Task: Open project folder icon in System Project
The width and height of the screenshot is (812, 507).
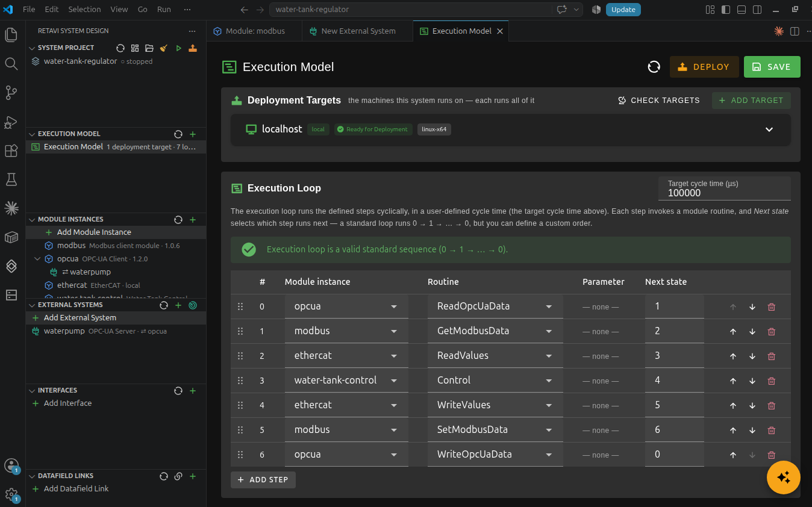Action: tap(149, 48)
